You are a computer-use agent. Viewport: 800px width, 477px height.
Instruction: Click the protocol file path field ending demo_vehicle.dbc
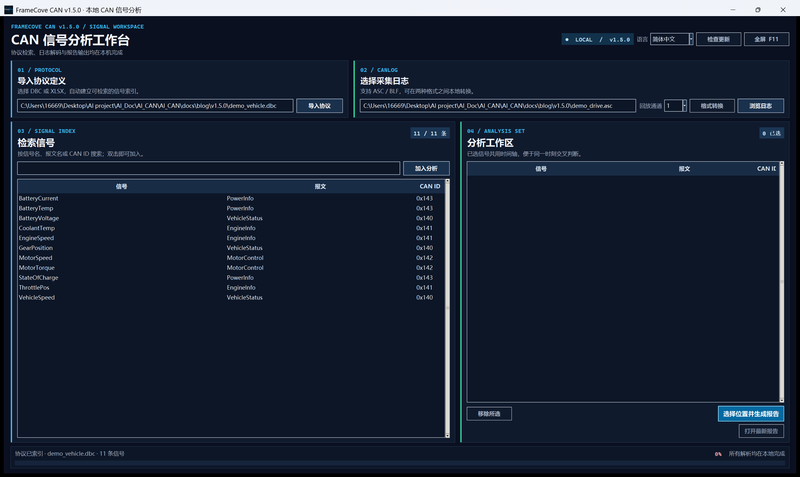pos(156,106)
